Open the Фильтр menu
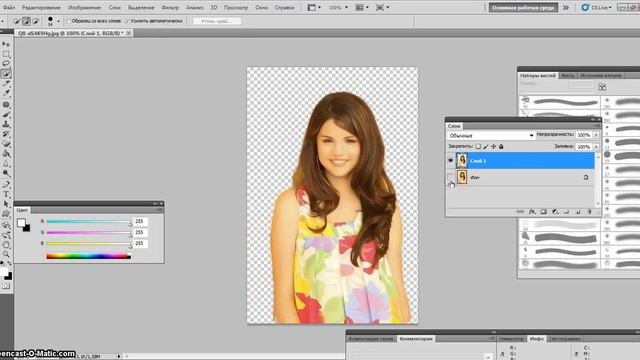This screenshot has width=640, height=360. coord(170,7)
